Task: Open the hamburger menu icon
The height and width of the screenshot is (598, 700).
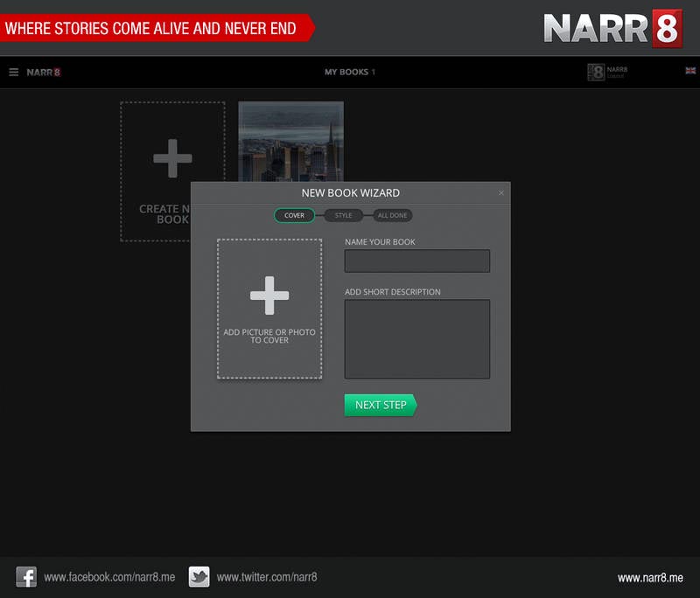Action: pyautogui.click(x=13, y=72)
